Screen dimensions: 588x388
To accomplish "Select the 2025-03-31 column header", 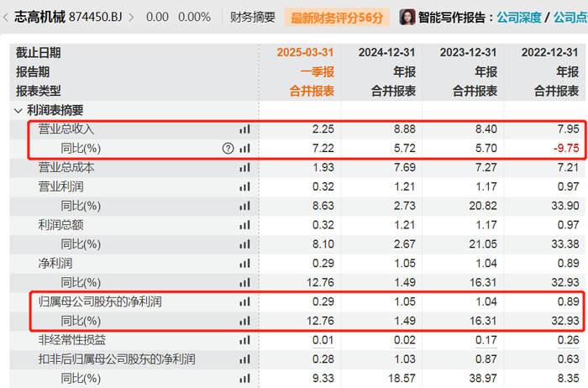I will pos(305,52).
